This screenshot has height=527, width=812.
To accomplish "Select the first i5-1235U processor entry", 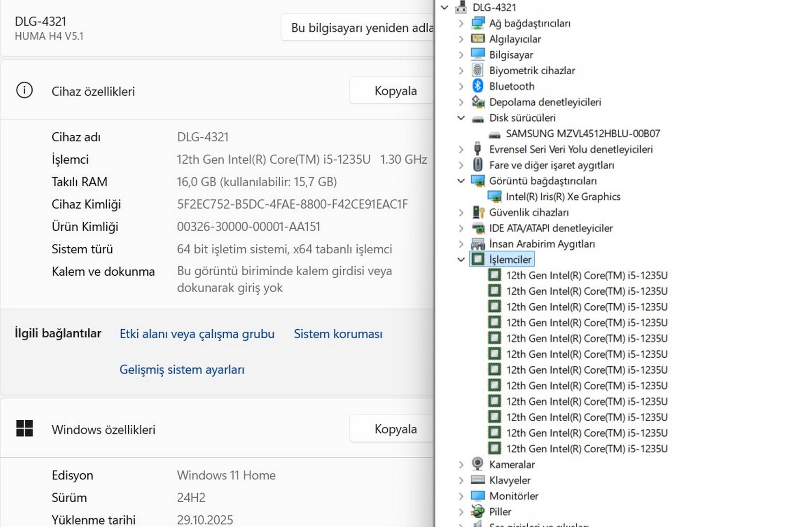I will click(x=586, y=276).
